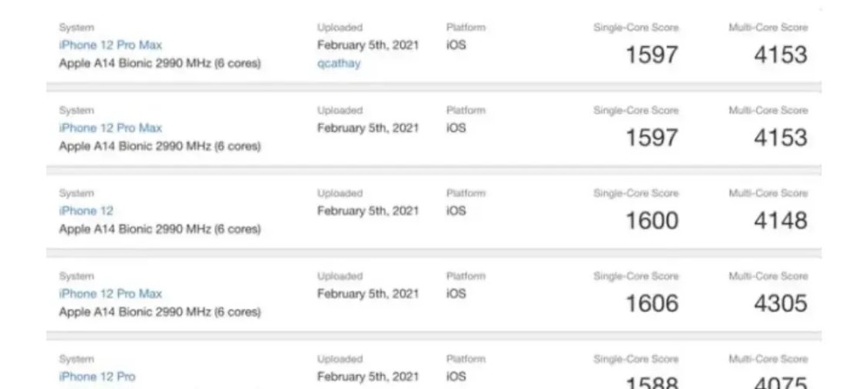868x389 pixels.
Task: Click the Multi-Core Score label above 4305
Action: point(768,276)
